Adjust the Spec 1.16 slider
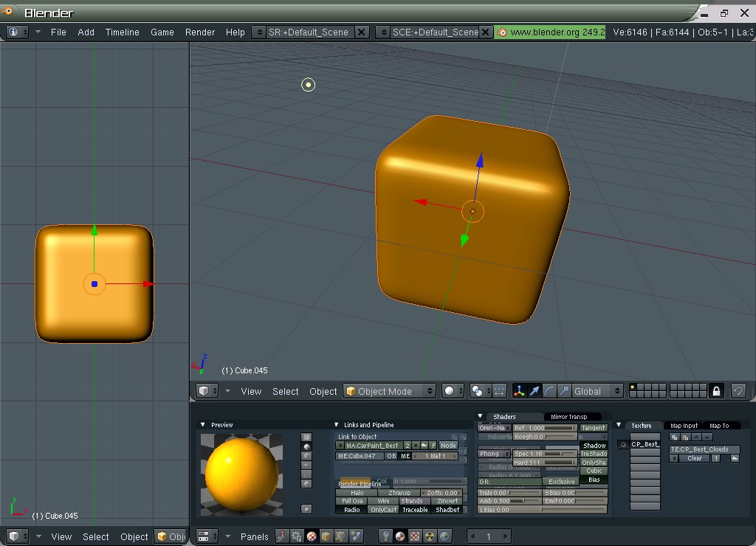756x546 pixels. tap(545, 454)
